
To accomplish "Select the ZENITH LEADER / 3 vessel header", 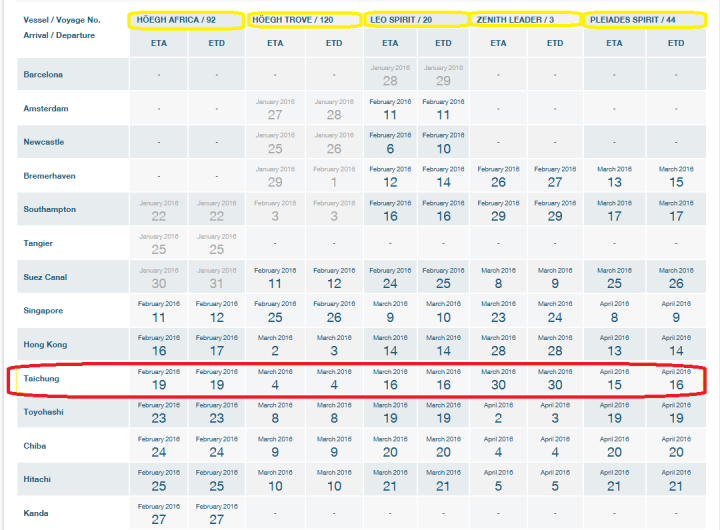I will point(515,20).
